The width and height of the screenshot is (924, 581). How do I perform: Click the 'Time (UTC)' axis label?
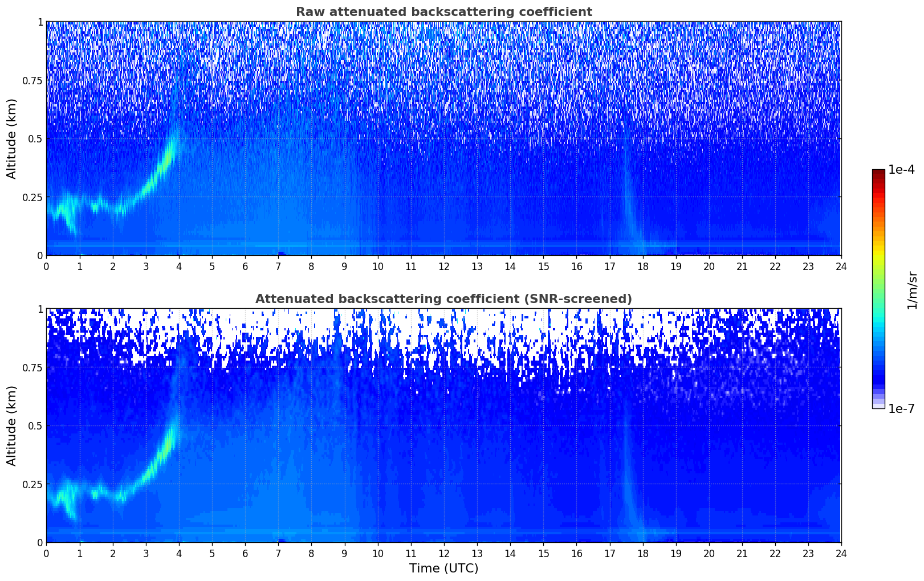443,568
